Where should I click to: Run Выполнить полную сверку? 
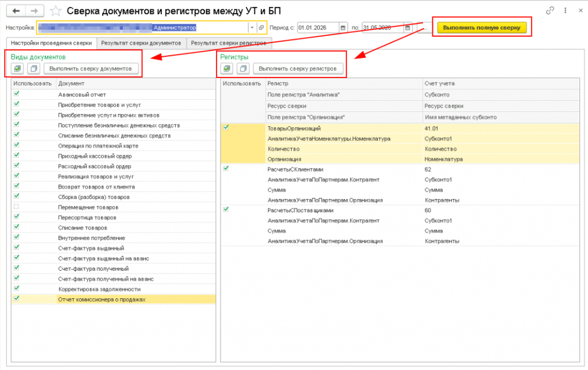(482, 28)
